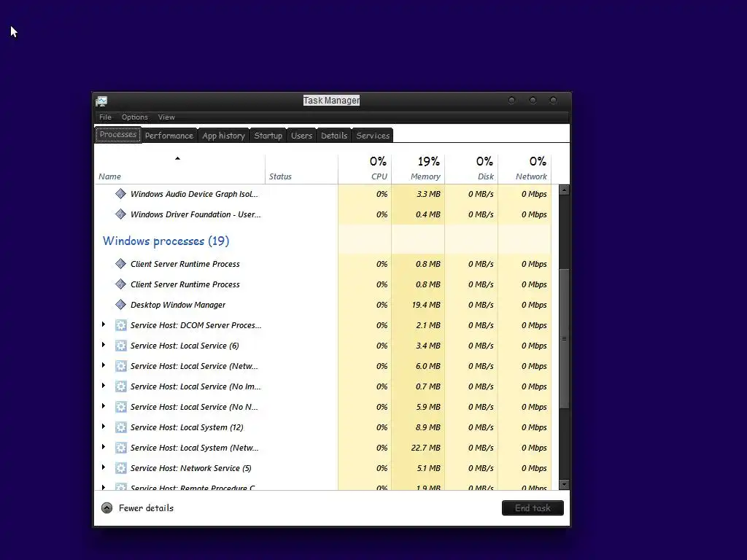
Task: Switch to the Details tab
Action: (334, 136)
